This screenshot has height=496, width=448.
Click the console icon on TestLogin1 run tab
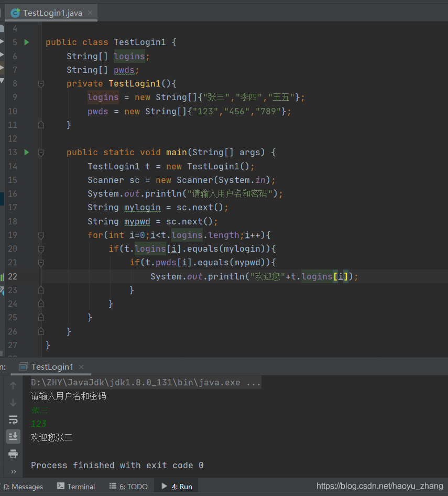click(24, 366)
